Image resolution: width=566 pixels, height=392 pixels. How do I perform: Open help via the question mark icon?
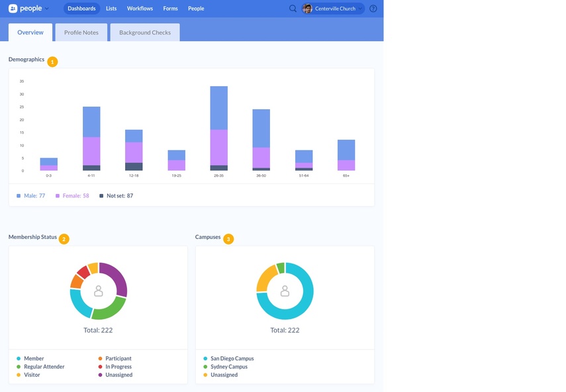pos(373,9)
